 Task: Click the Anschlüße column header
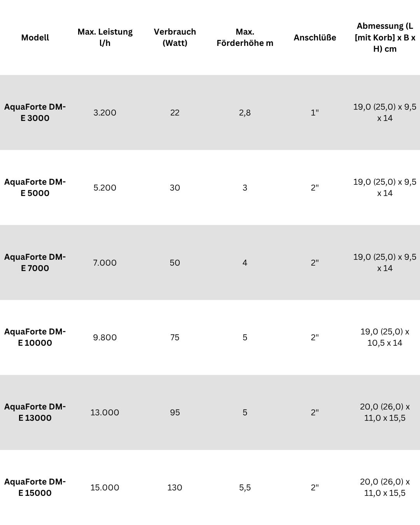coord(315,38)
